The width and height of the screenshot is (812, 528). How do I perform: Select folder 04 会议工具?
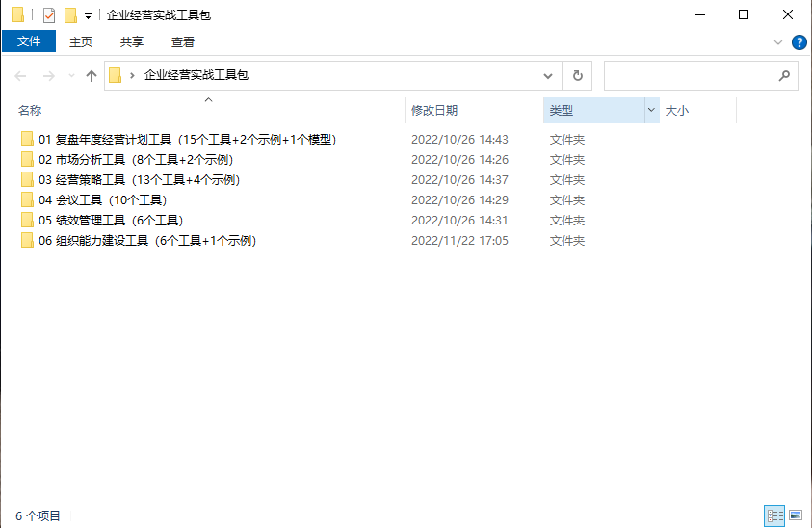[102, 200]
